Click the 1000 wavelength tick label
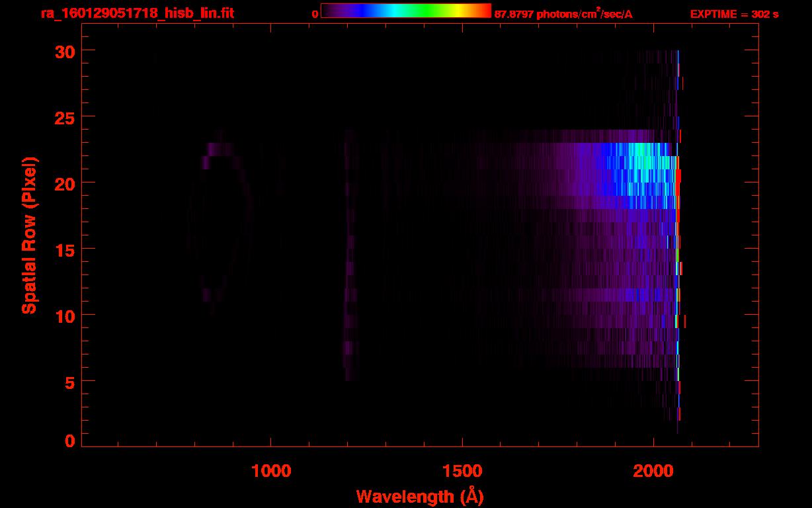812x508 pixels. click(x=271, y=471)
